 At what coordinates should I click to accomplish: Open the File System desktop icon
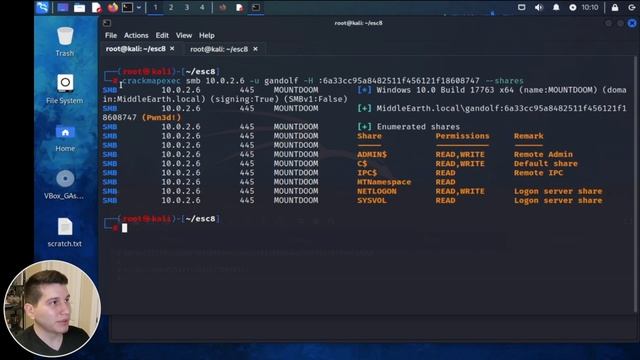coord(65,89)
